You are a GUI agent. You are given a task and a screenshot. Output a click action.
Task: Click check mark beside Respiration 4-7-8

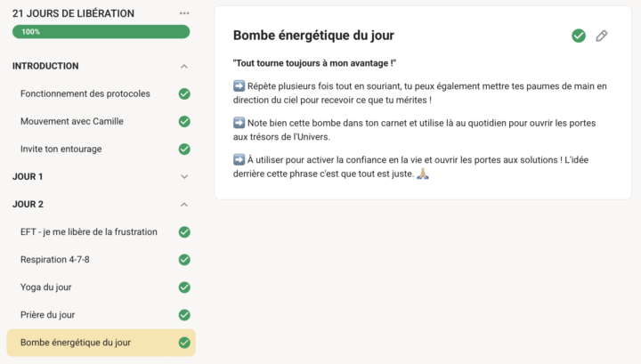tap(184, 260)
